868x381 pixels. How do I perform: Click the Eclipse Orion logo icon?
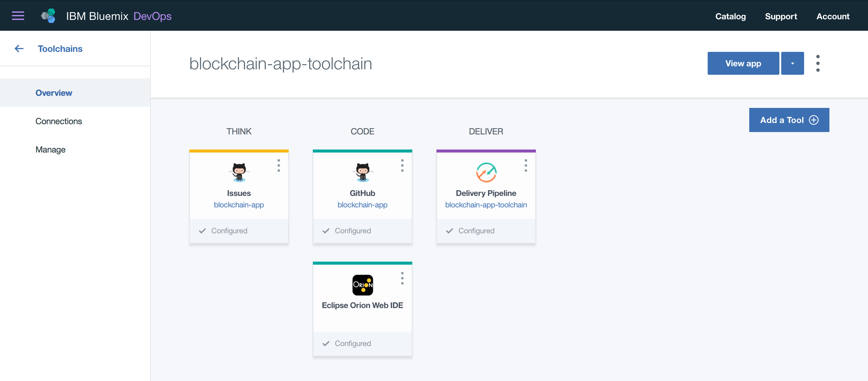[x=362, y=285]
